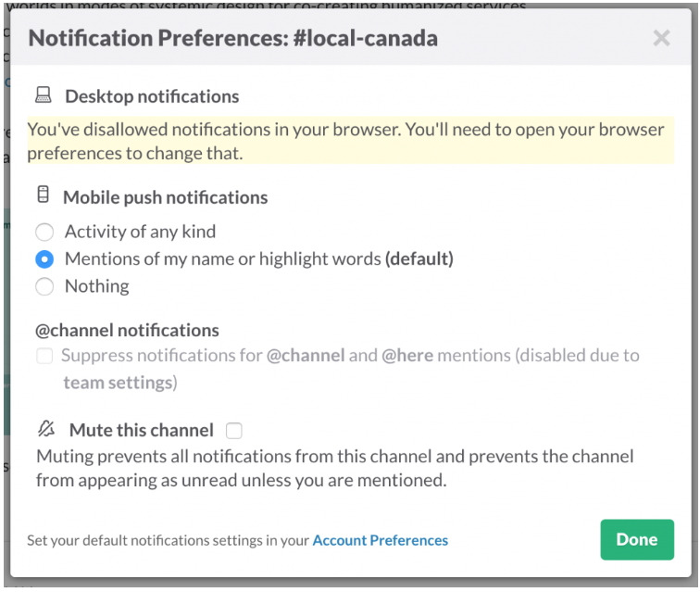Click the muting explanation paragraph
This screenshot has height=592, width=700.
click(334, 468)
